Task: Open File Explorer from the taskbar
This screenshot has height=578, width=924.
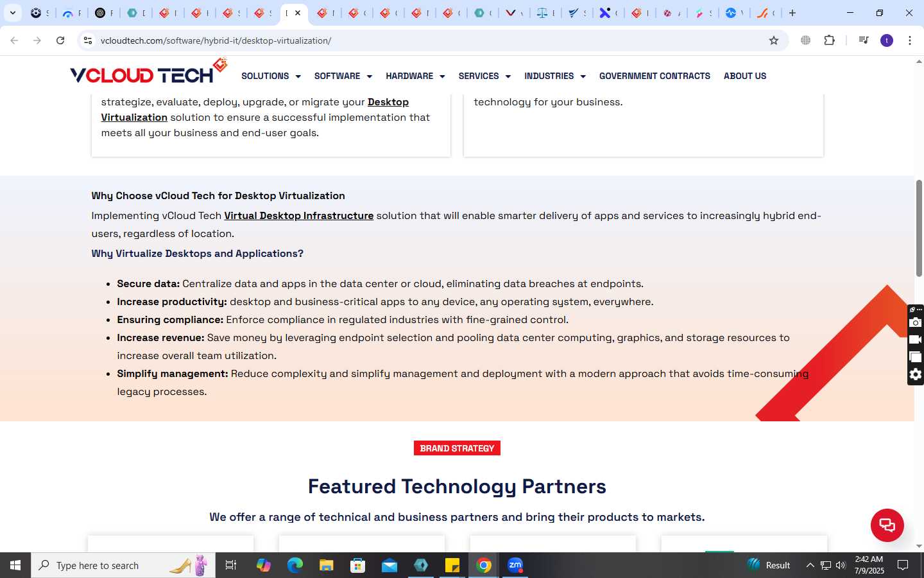Action: pyautogui.click(x=326, y=565)
